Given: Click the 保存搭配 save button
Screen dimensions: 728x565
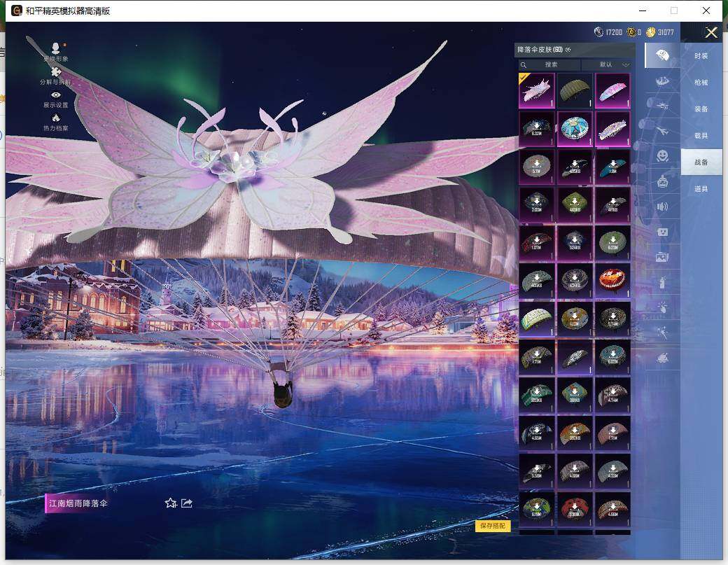Looking at the screenshot, I should [493, 526].
